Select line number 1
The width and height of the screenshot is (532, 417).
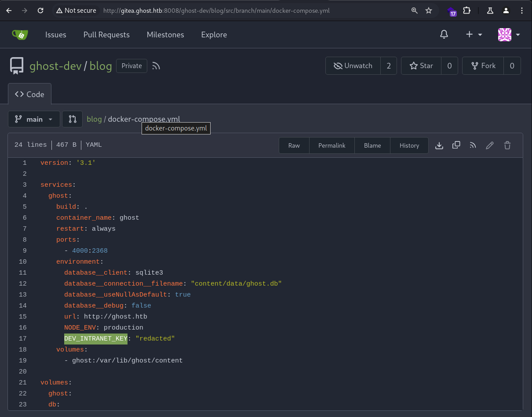point(25,163)
